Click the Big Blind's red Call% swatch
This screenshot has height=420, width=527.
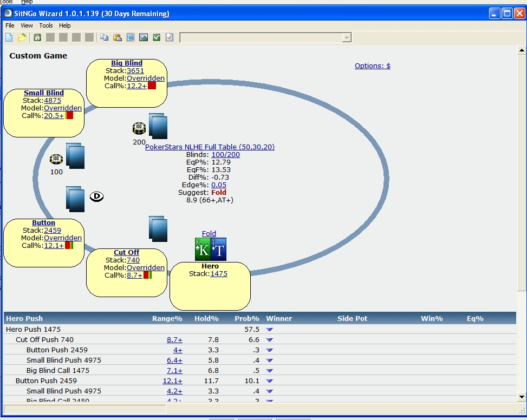click(152, 86)
